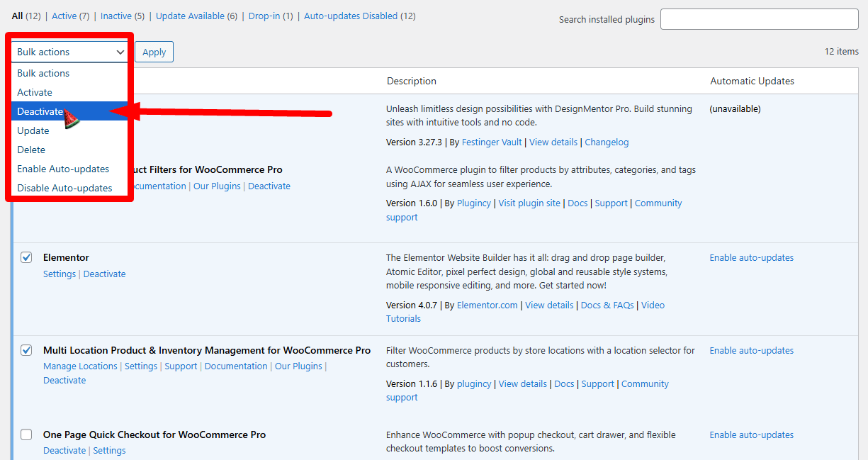Open the Changelog link
868x460 pixels.
[607, 142]
